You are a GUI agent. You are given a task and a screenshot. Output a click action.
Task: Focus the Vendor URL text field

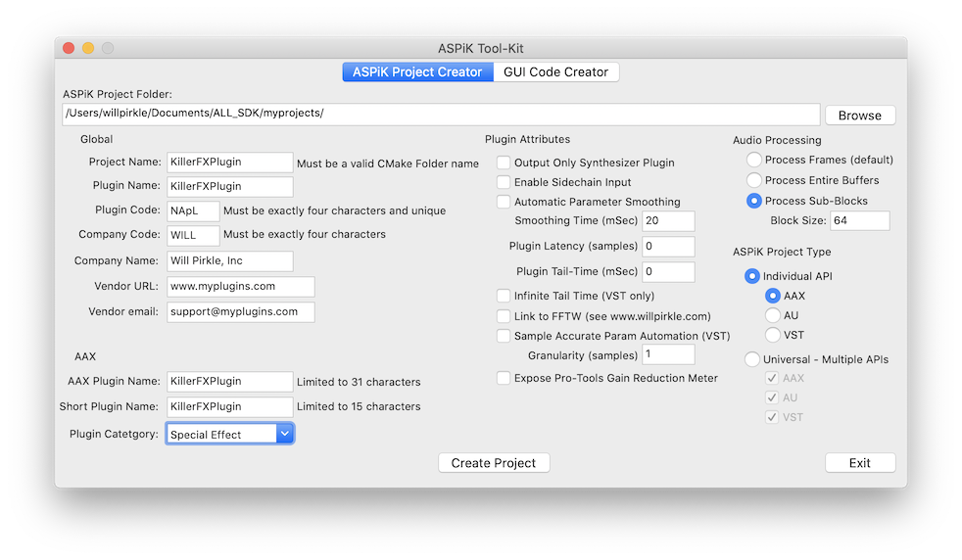241,287
